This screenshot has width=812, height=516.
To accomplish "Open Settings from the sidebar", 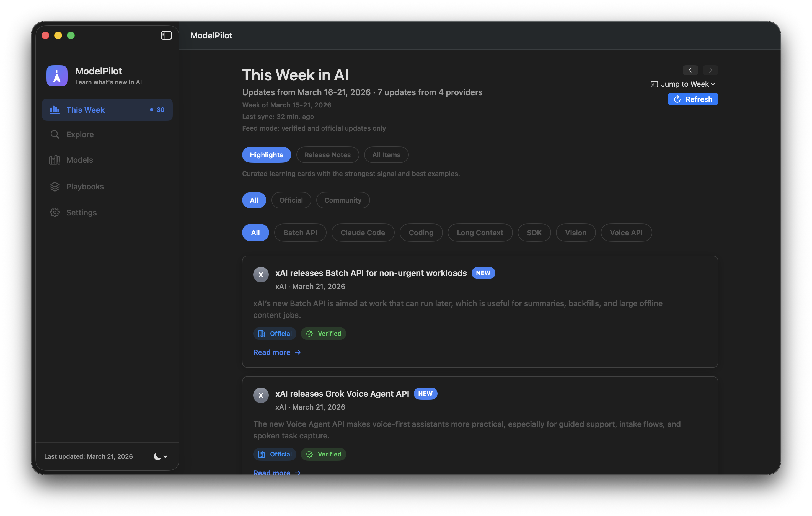I will [x=82, y=213].
